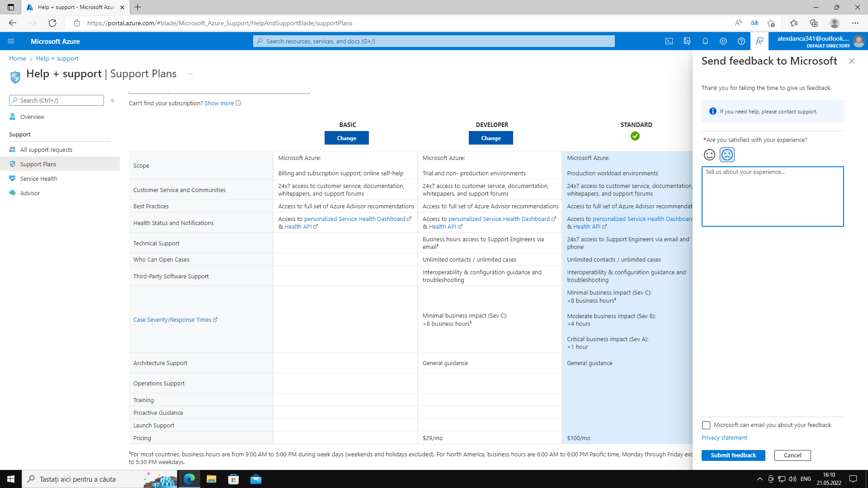
Task: Open the portal hamburger menu
Action: [x=11, y=41]
